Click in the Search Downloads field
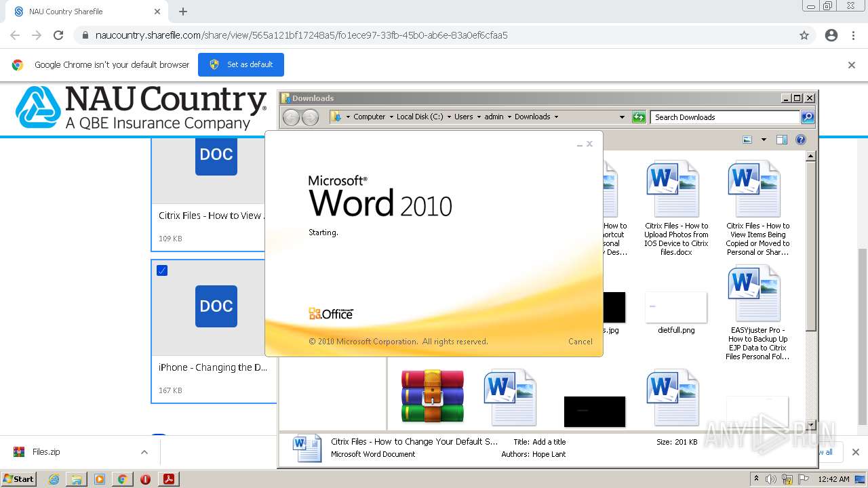The height and width of the screenshot is (488, 868). point(725,117)
